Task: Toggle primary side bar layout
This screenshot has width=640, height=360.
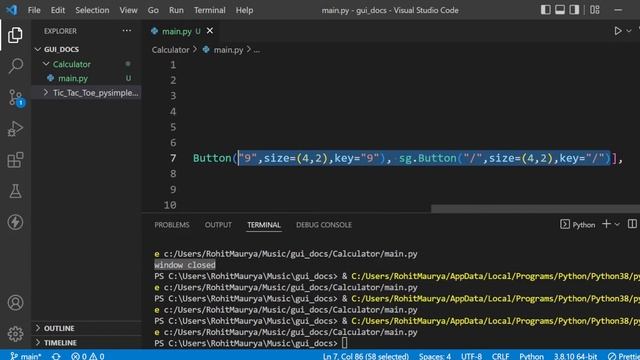Action: tap(545, 10)
